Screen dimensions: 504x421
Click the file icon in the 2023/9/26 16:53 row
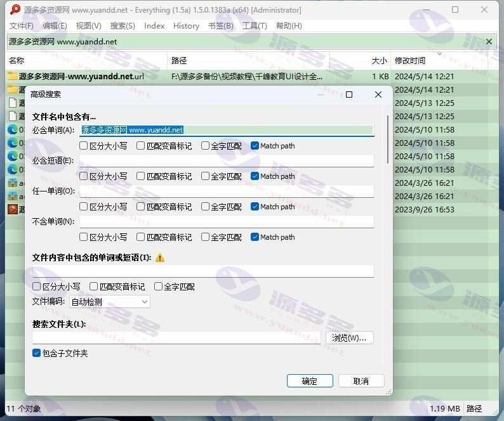pyautogui.click(x=13, y=209)
